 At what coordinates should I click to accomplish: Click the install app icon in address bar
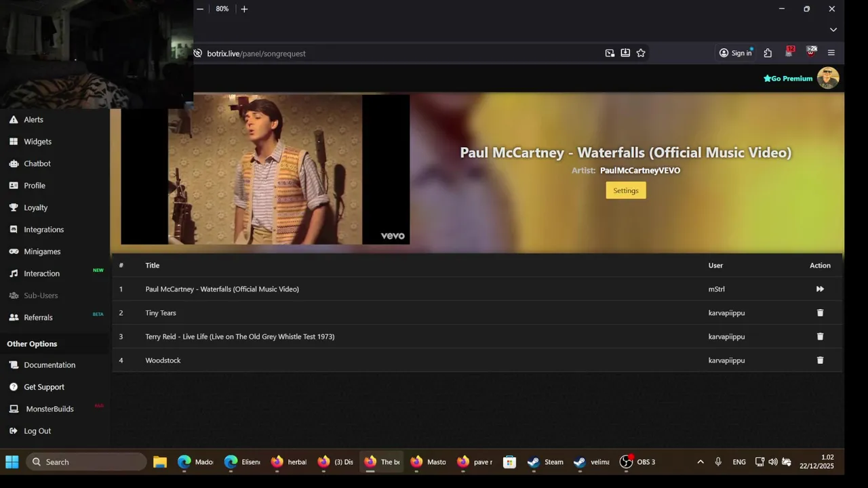tap(625, 53)
